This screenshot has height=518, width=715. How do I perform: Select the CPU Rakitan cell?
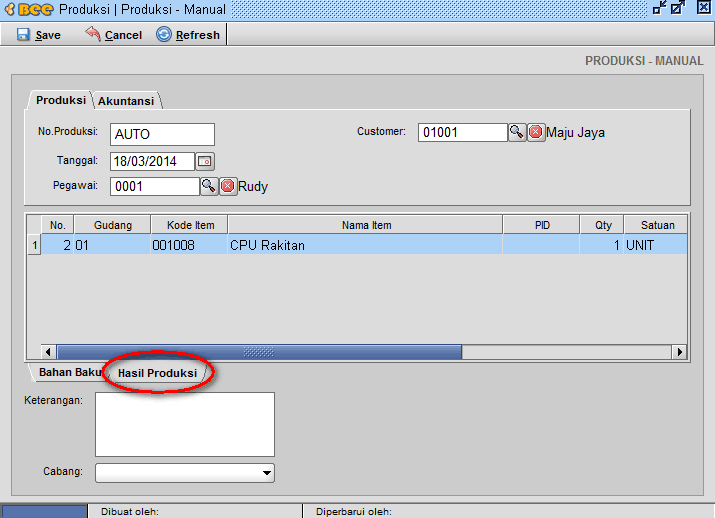click(365, 245)
